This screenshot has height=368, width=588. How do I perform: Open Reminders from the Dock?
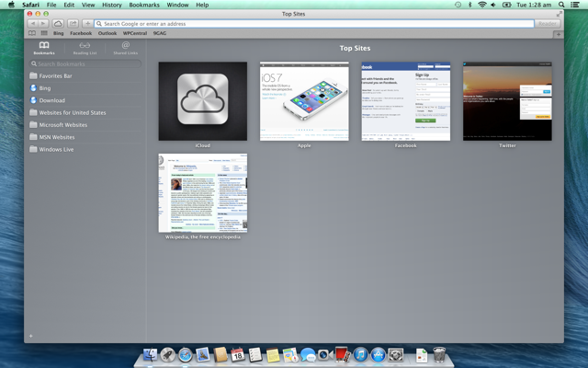click(255, 354)
